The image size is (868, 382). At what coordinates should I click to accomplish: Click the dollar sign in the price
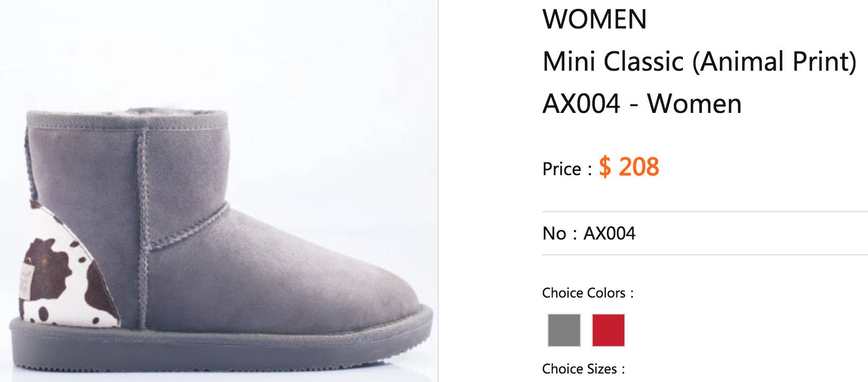(605, 167)
